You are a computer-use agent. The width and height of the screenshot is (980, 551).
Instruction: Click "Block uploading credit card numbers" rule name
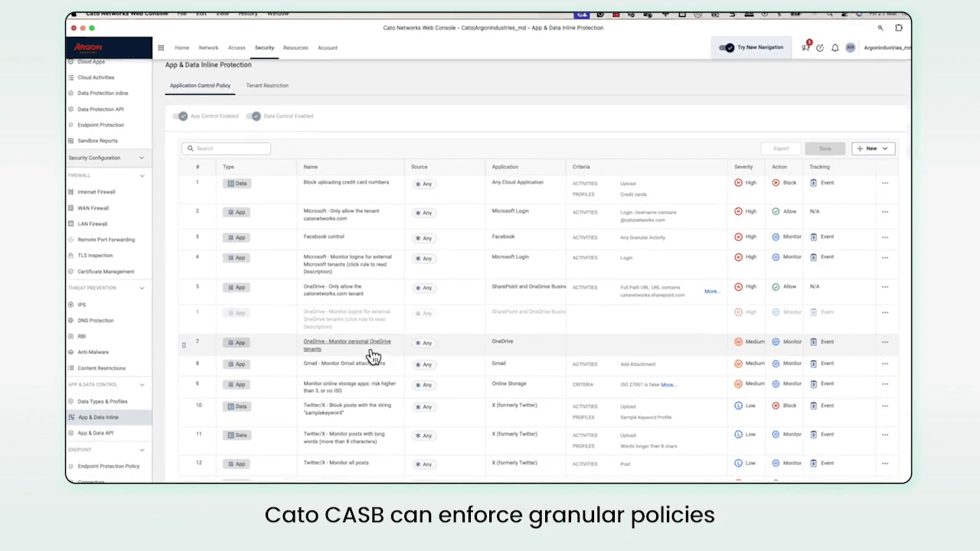pos(346,182)
